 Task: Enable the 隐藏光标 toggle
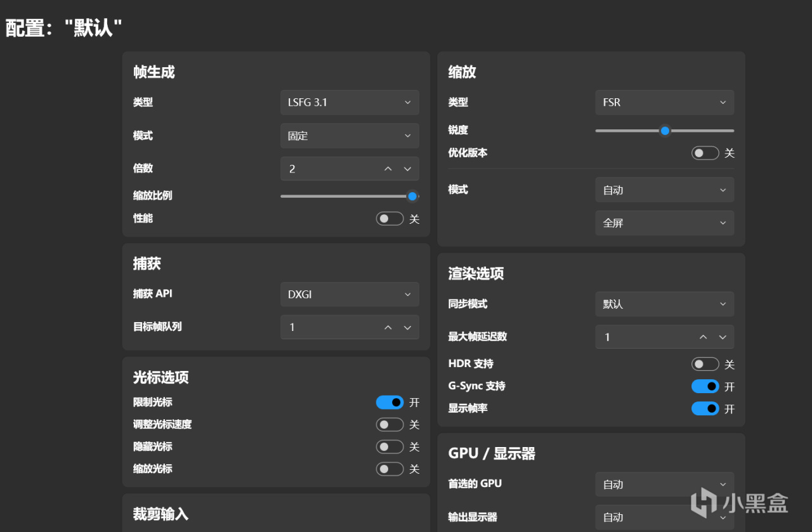coord(390,446)
